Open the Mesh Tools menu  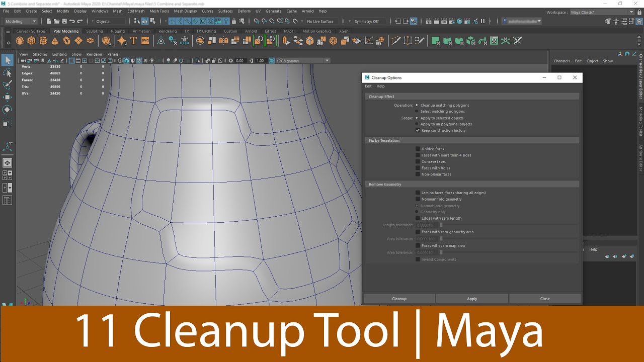pyautogui.click(x=159, y=11)
